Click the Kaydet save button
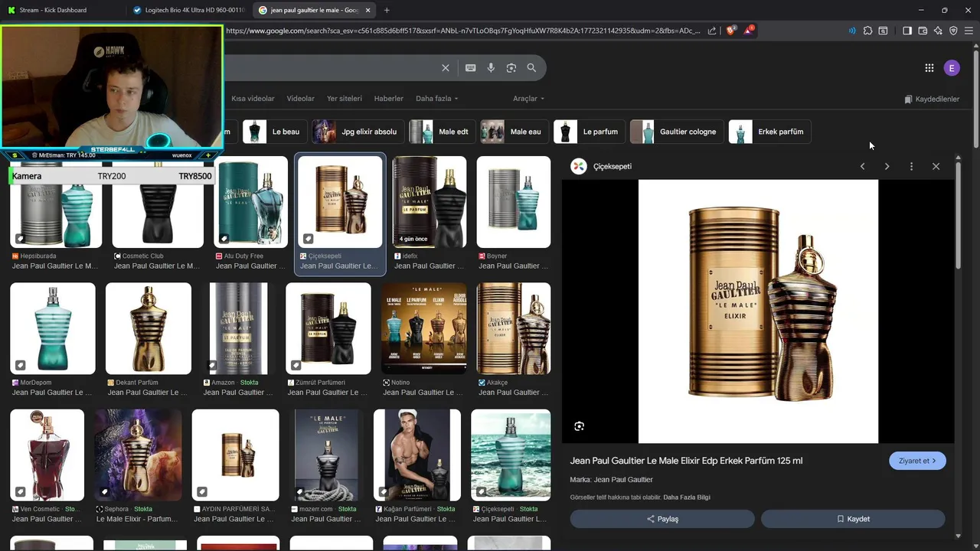Image resolution: width=980 pixels, height=551 pixels. [853, 519]
